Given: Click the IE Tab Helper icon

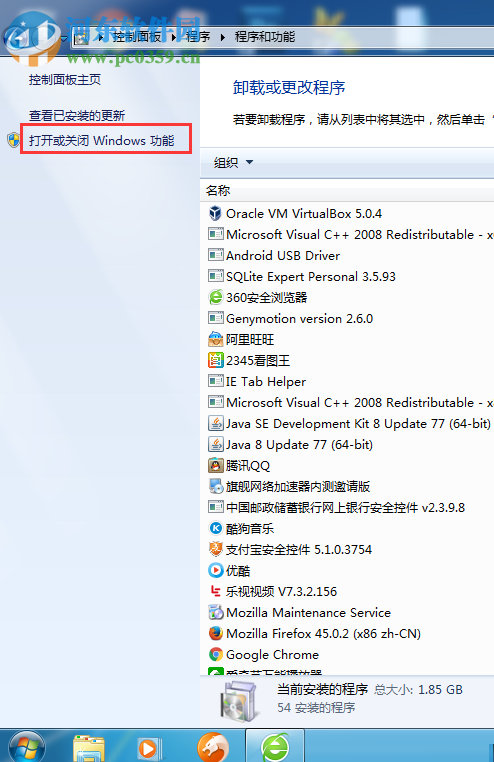Looking at the screenshot, I should tap(215, 381).
